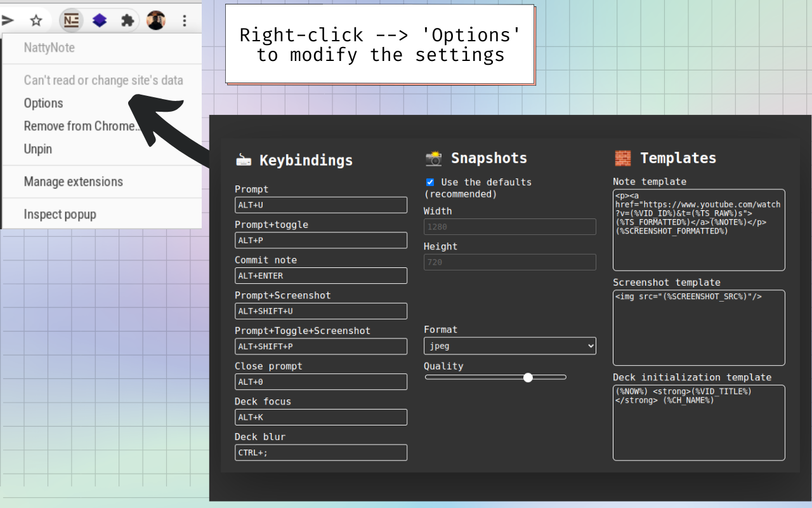Click the Quality slider handle
Image resolution: width=812 pixels, height=508 pixels.
[x=528, y=377]
